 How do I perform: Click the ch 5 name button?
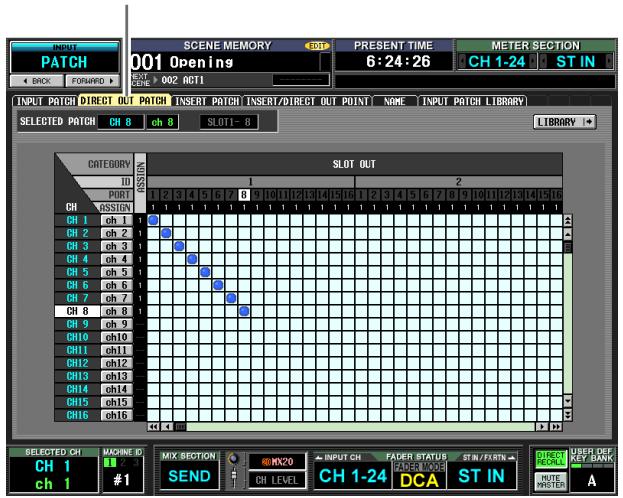pos(116,272)
